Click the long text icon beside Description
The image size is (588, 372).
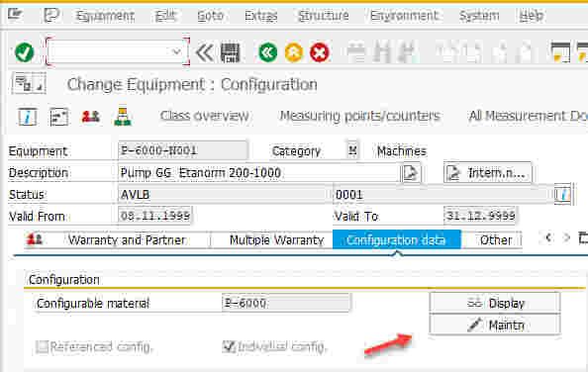[411, 173]
